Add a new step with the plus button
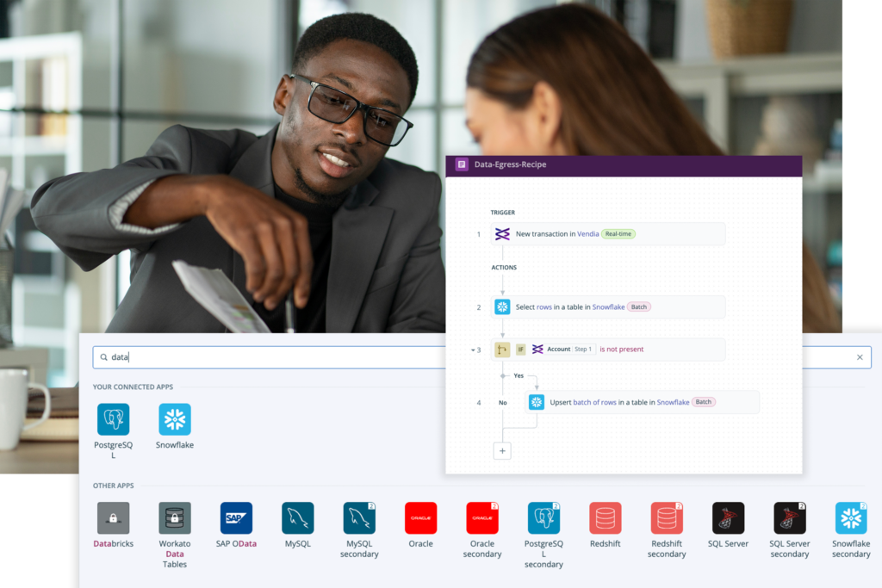The image size is (882, 588). click(x=502, y=451)
